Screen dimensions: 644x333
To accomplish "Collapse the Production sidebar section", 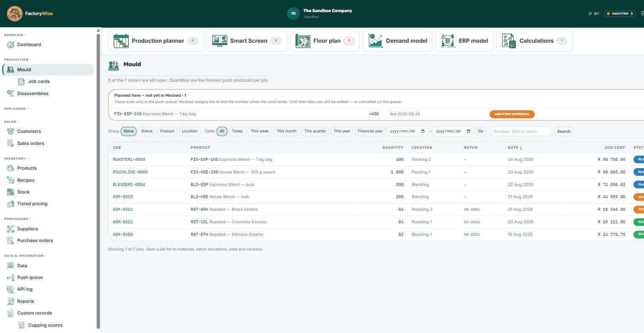I will coord(17,60).
